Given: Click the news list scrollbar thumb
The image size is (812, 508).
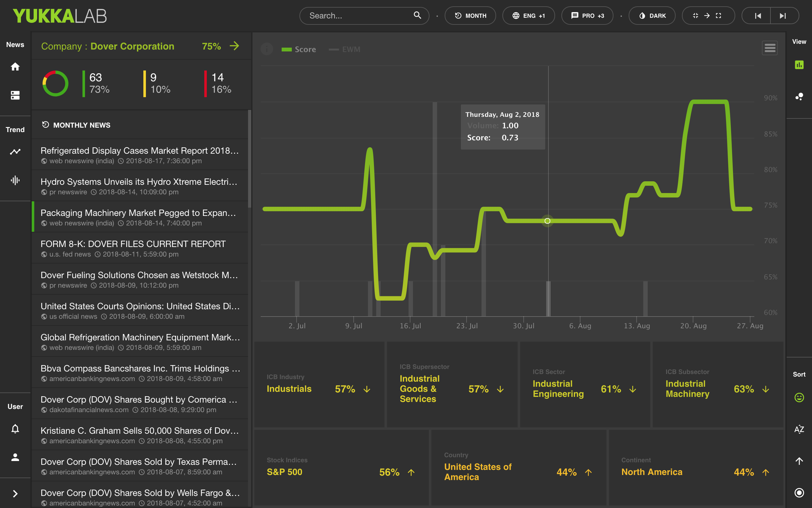Looking at the screenshot, I should tap(250, 158).
